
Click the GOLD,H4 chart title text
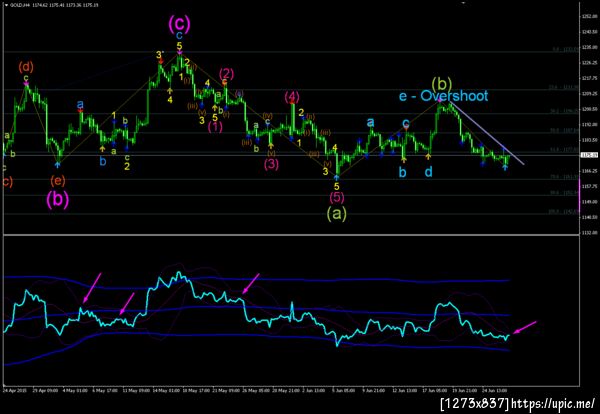18,5
